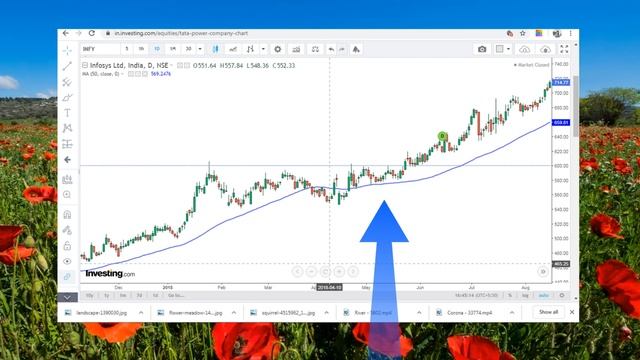Screen dimensions: 640x360
Task: Toggle the percent scale button
Action: (x=510, y=296)
